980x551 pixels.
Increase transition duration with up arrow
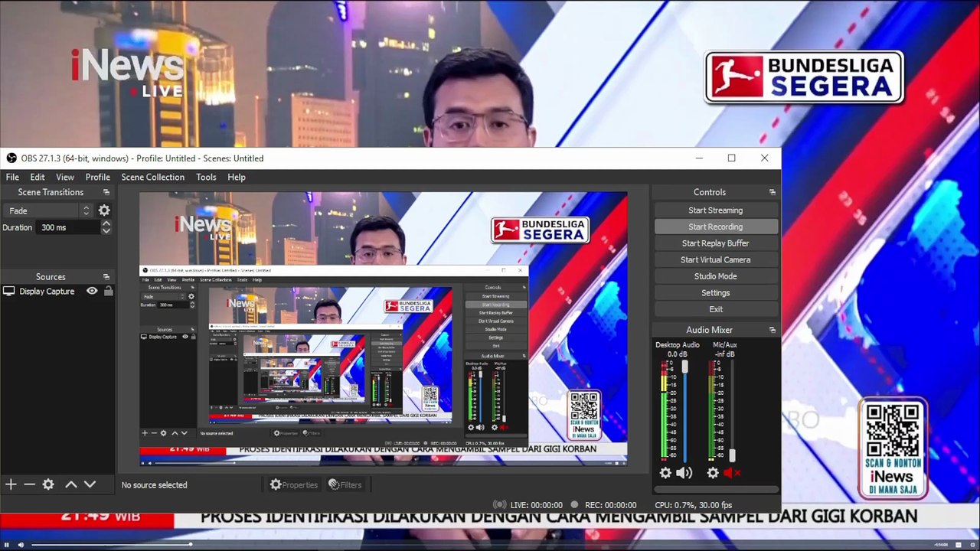(106, 223)
